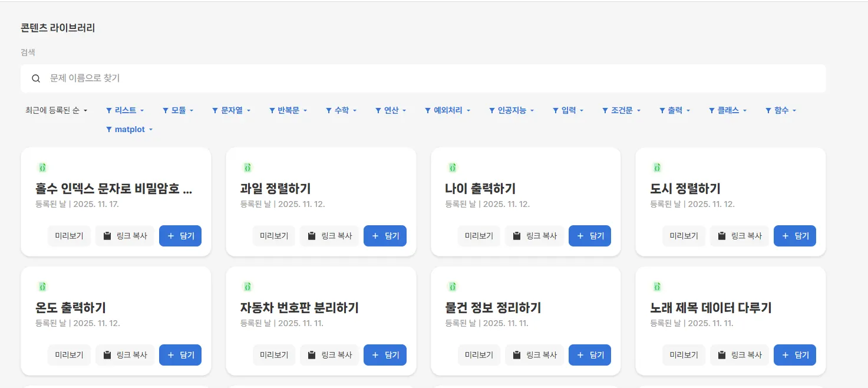
Task: Open the 반복문 filter dropdown
Action: pyautogui.click(x=288, y=110)
